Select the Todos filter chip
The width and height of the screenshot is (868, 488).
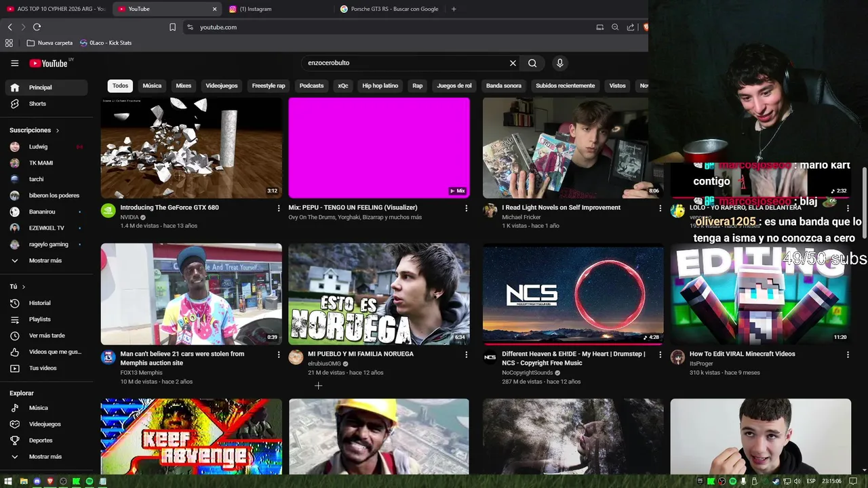click(120, 86)
